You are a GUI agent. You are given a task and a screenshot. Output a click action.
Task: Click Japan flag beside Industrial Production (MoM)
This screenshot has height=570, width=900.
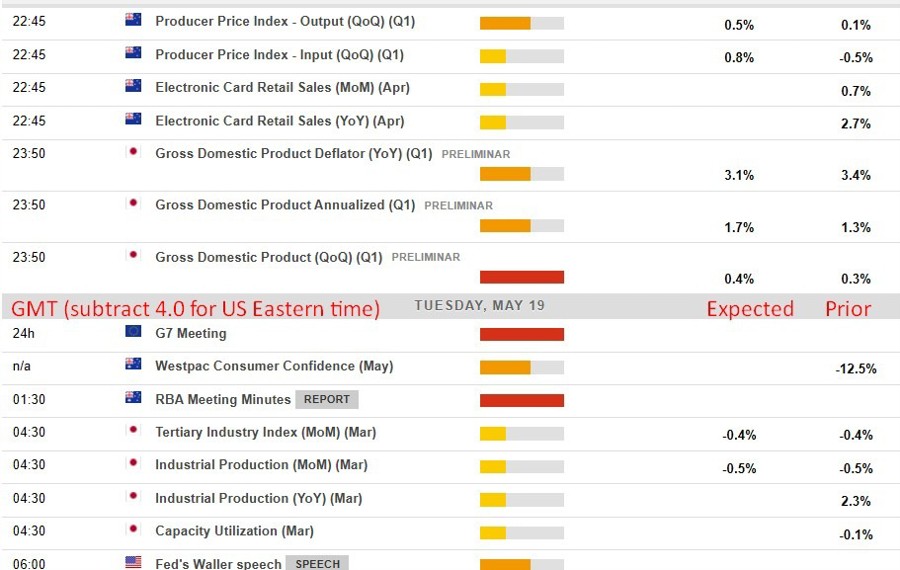(133, 463)
